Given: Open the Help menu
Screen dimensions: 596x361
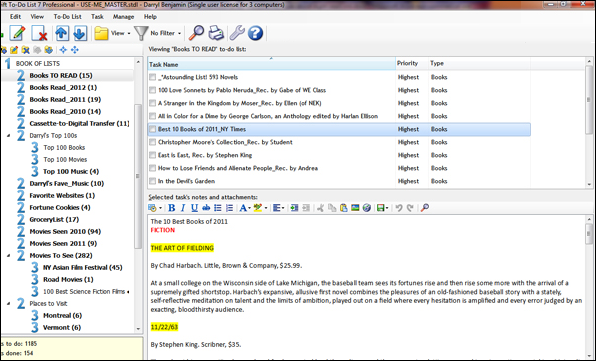Looking at the screenshot, I should coord(150,17).
